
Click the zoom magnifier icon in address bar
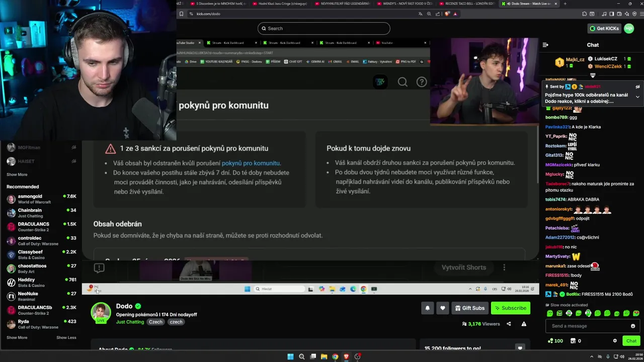tap(430, 14)
